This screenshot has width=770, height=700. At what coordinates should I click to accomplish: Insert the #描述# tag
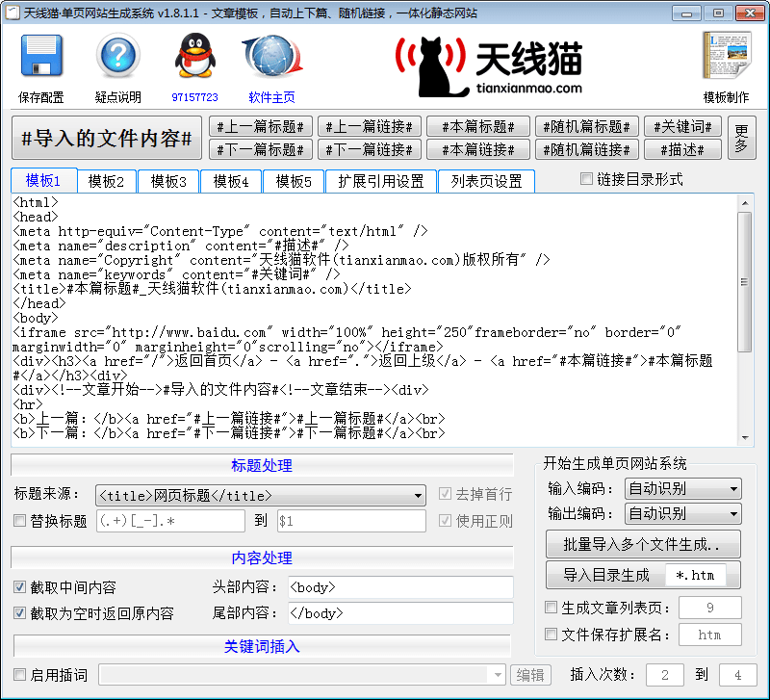click(682, 149)
